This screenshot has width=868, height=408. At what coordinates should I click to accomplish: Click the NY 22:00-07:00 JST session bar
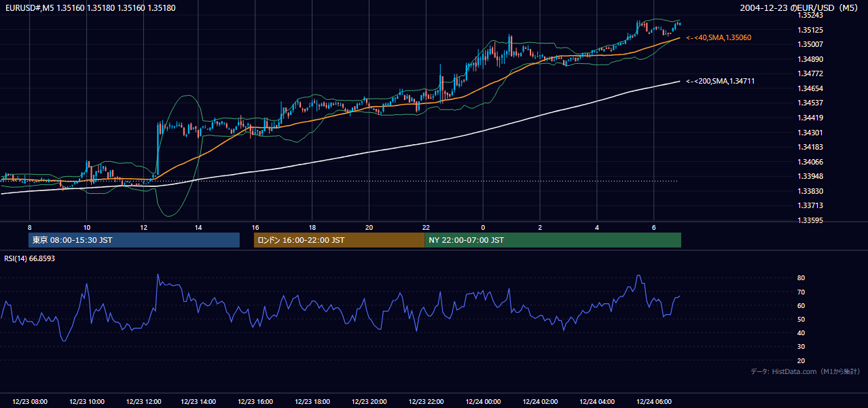(553, 240)
